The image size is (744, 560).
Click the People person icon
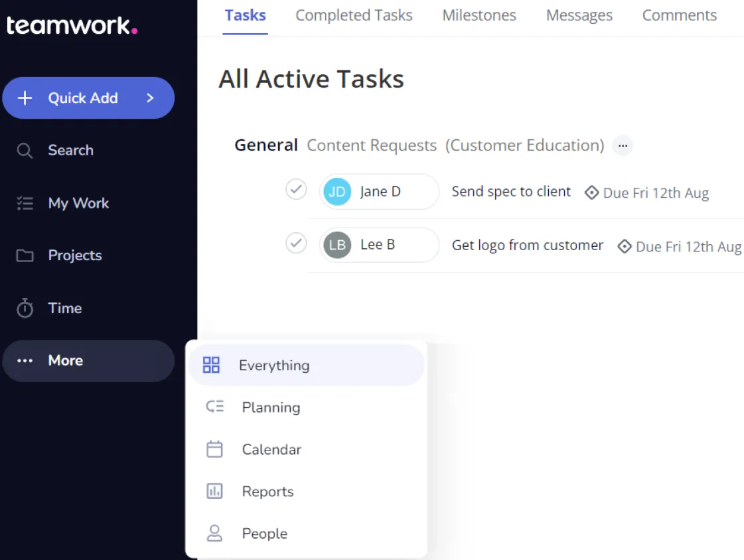(x=214, y=533)
